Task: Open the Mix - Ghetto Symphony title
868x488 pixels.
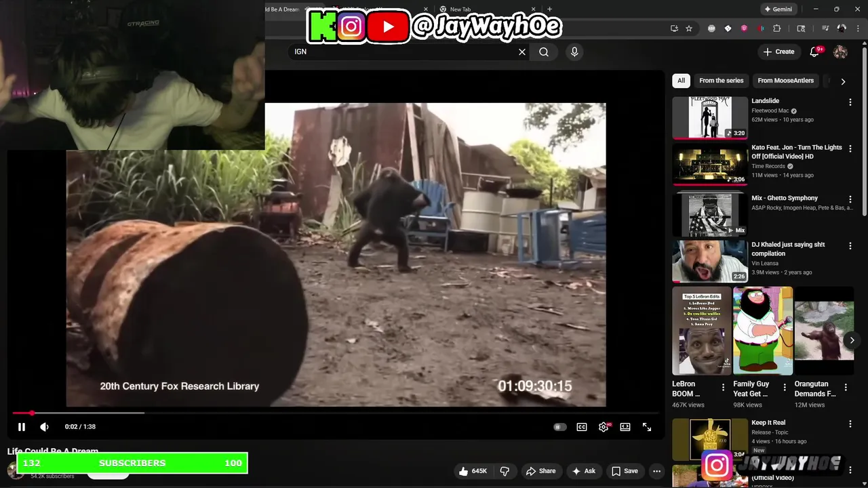Action: coord(785,198)
